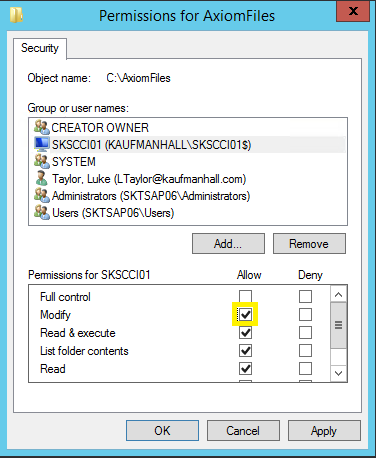Open the Security tab

point(40,48)
